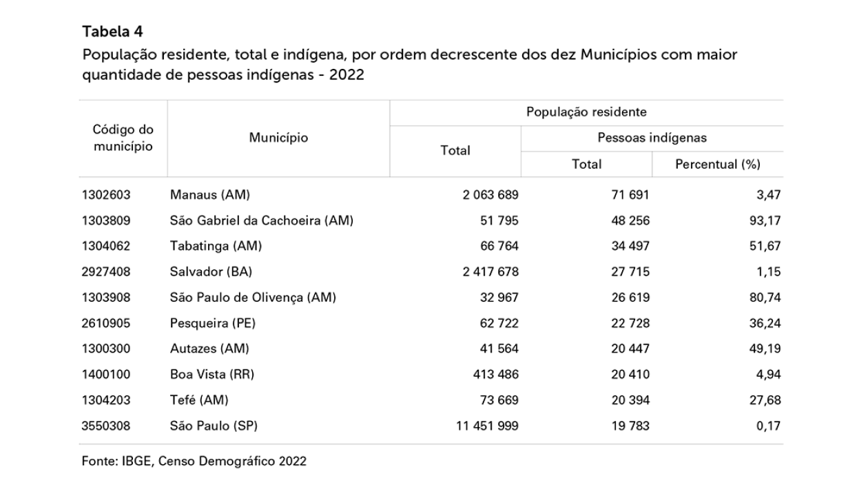Select the "Pessoas indígenas" subheader
The width and height of the screenshot is (868, 496).
tap(652, 138)
